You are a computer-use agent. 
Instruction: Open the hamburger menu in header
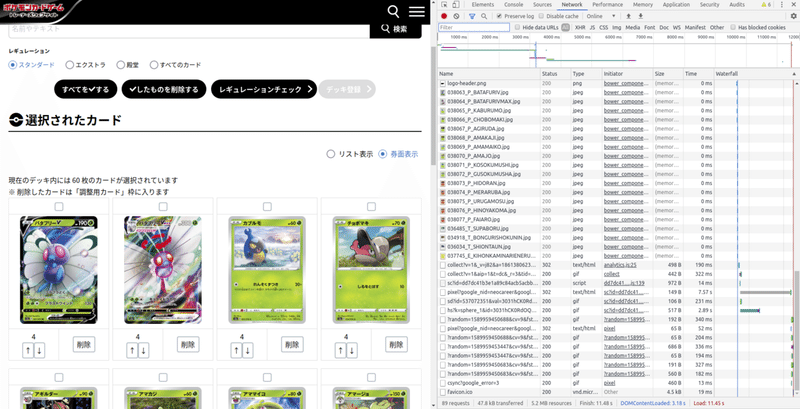point(417,11)
